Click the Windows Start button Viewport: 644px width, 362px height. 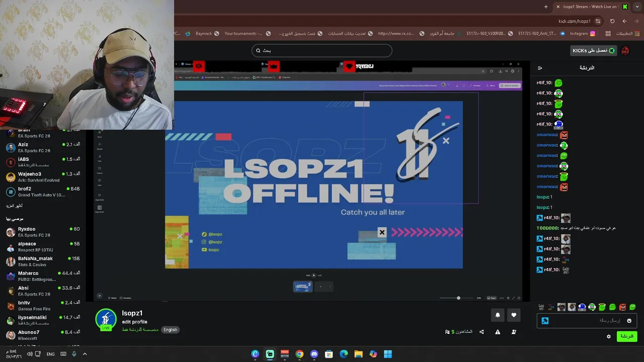388,354
